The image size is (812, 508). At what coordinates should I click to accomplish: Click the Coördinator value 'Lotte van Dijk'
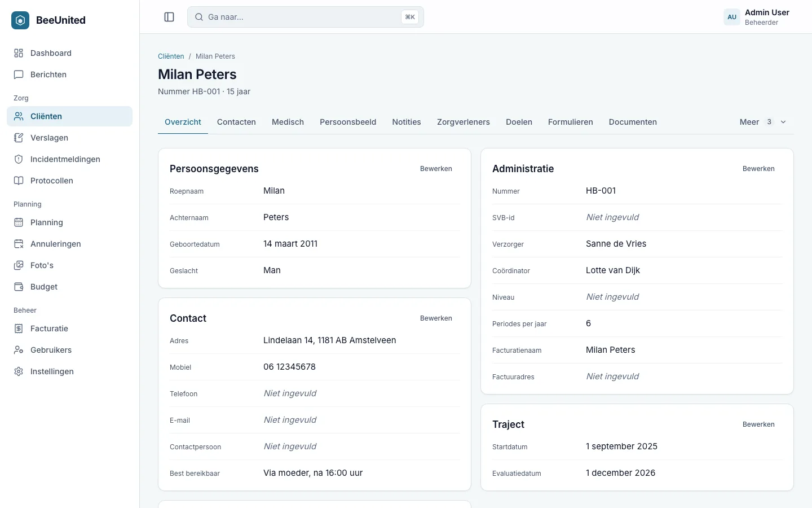tap(613, 270)
